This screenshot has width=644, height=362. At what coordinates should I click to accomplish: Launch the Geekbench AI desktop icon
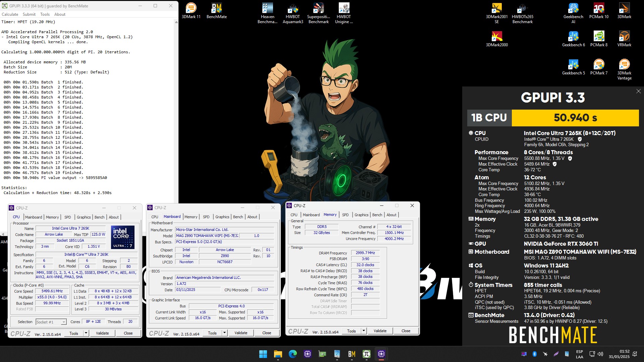573,13
